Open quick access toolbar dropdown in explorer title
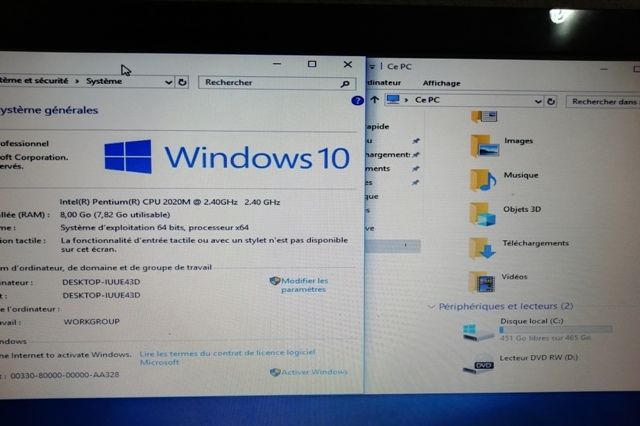Image resolution: width=640 pixels, height=426 pixels. coord(372,67)
